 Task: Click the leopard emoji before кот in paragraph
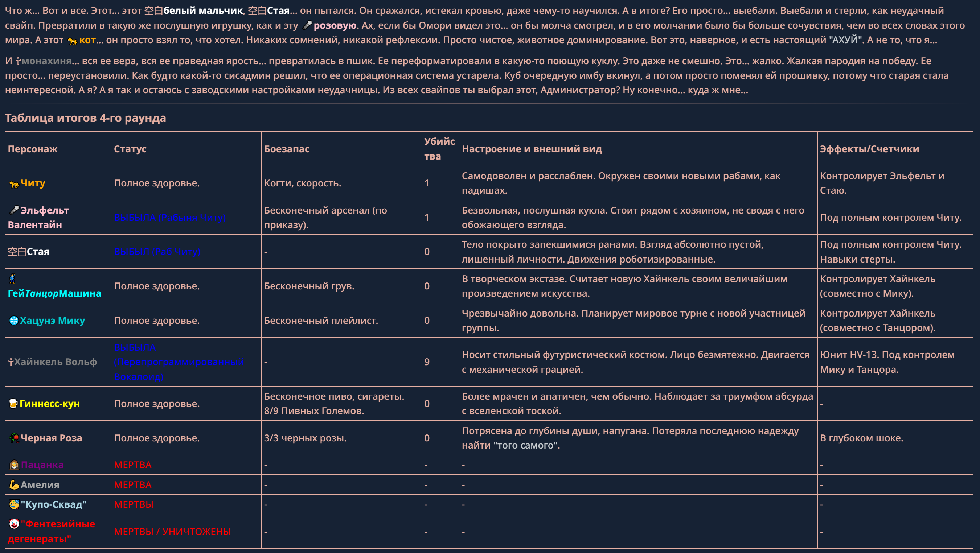click(x=72, y=41)
